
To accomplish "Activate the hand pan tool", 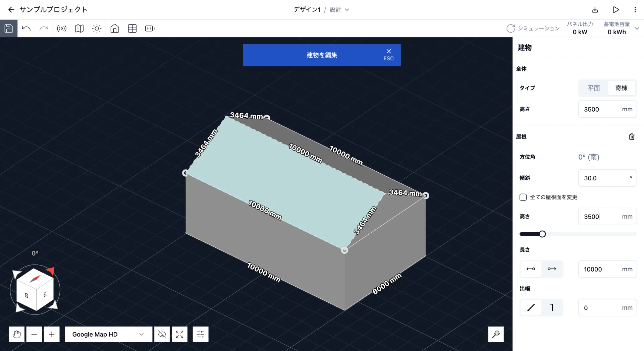I will [17, 334].
